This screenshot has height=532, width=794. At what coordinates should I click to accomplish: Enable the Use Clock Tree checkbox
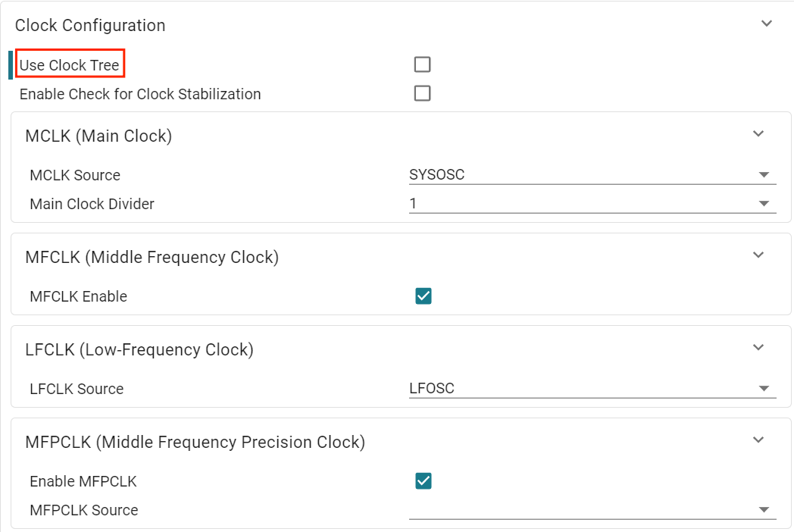[422, 64]
